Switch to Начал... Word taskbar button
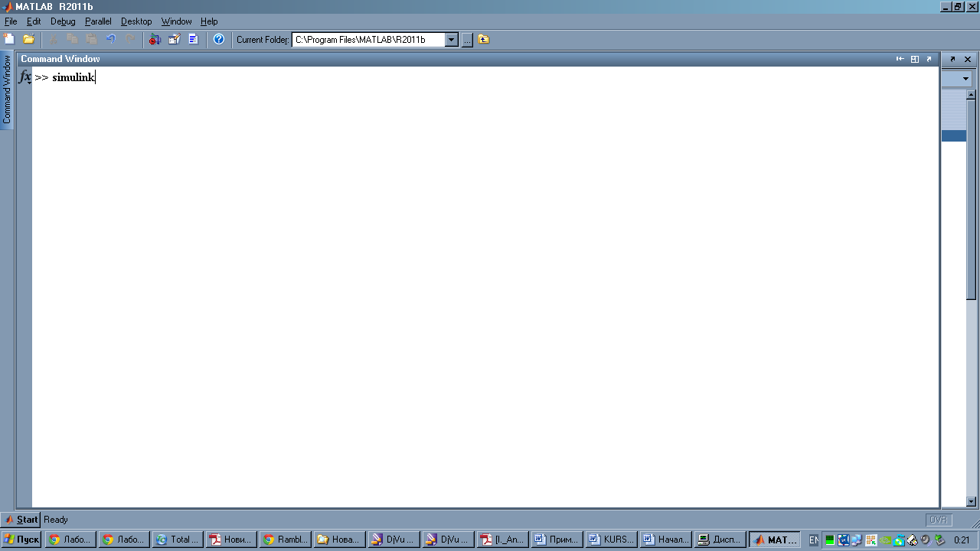 (x=665, y=540)
